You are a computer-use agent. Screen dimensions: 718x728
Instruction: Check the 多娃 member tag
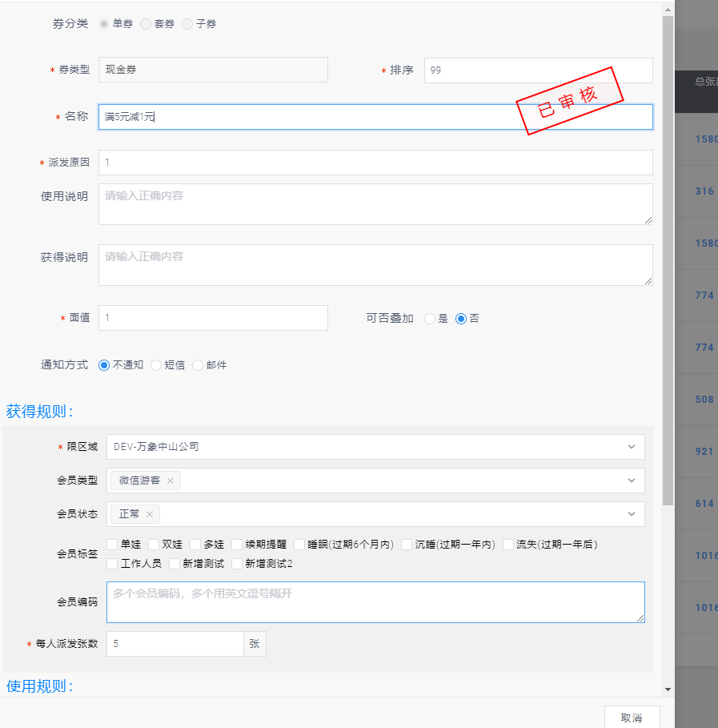(x=195, y=544)
